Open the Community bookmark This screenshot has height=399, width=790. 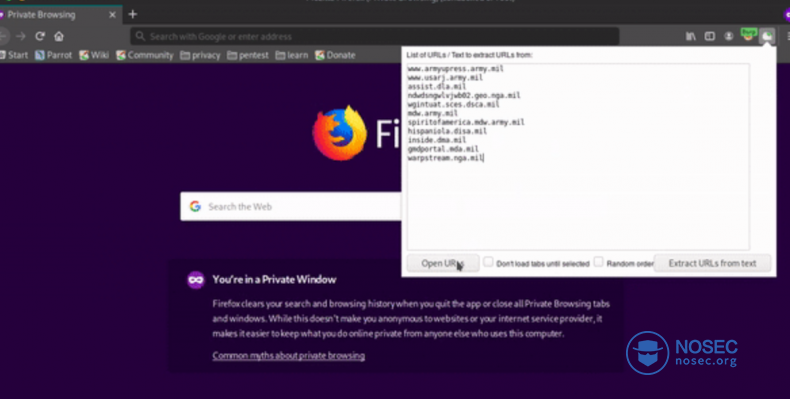(145, 55)
